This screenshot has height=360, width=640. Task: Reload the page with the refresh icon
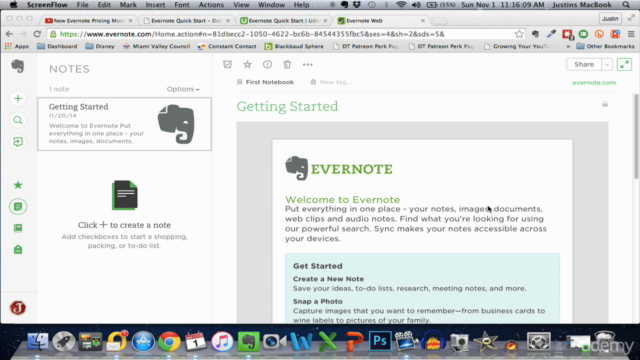pos(37,34)
